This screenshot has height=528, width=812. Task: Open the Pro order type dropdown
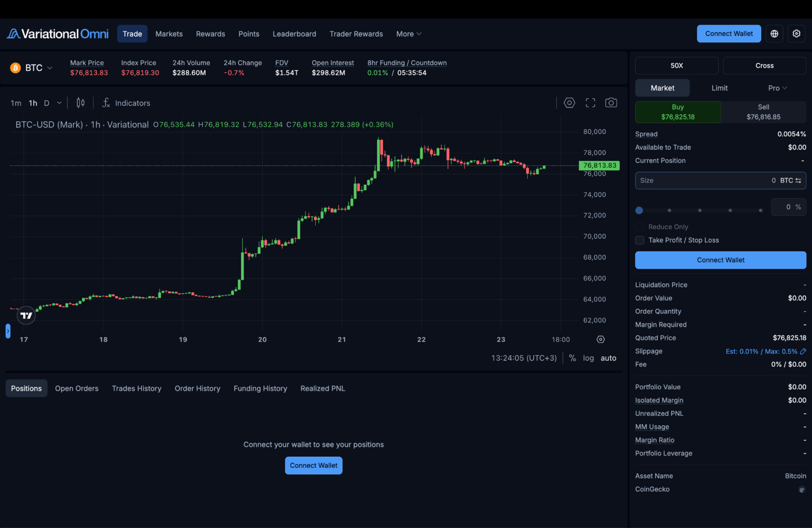click(777, 88)
